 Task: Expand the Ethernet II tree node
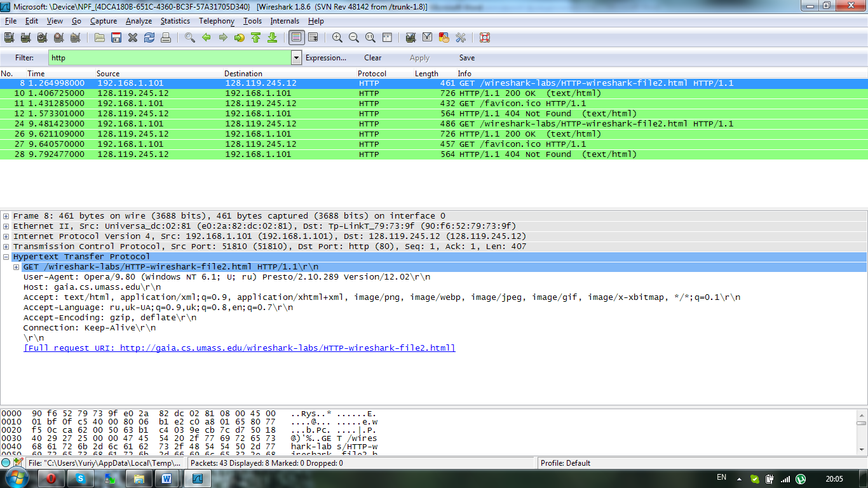[x=6, y=226]
